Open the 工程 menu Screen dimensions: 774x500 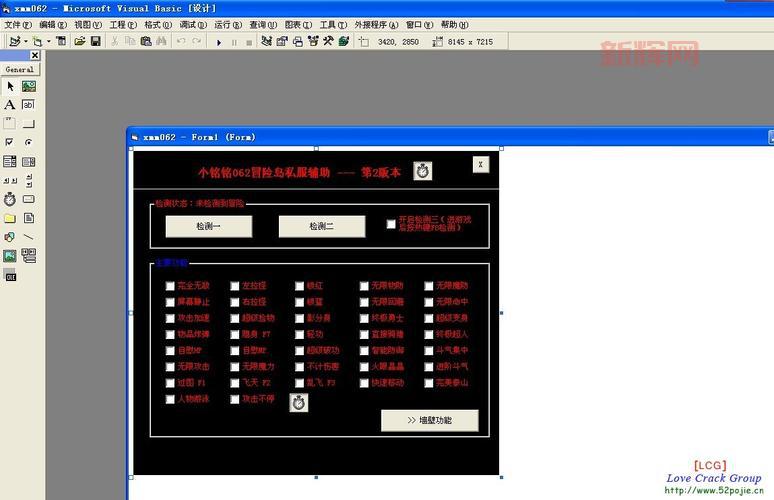pyautogui.click(x=123, y=25)
